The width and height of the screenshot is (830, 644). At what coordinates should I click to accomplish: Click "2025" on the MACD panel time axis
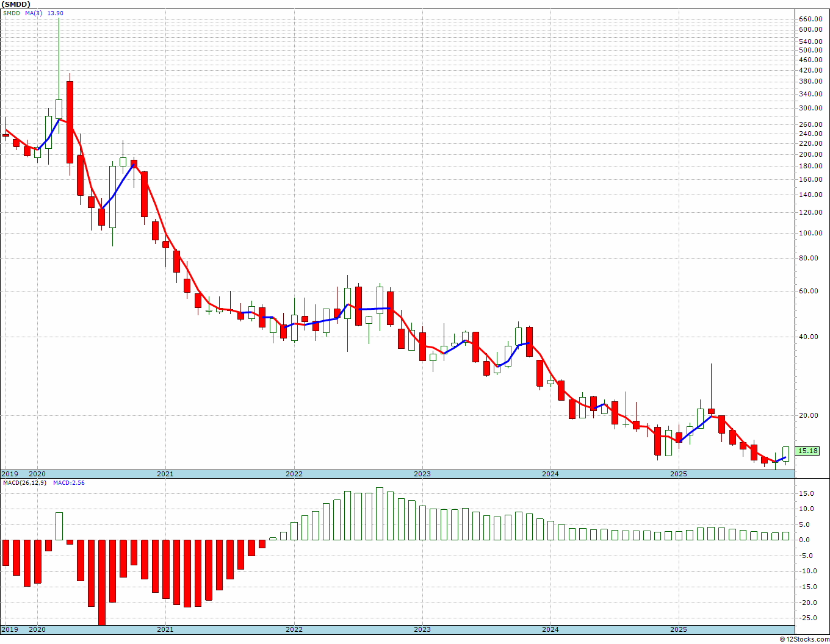(679, 629)
